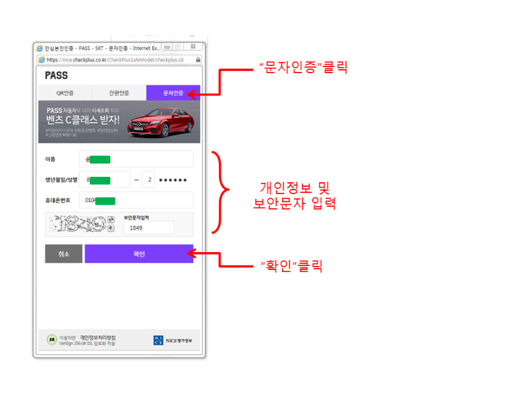The width and height of the screenshot is (532, 399).
Task: Click the green certification seal in footer
Action: pyautogui.click(x=52, y=339)
